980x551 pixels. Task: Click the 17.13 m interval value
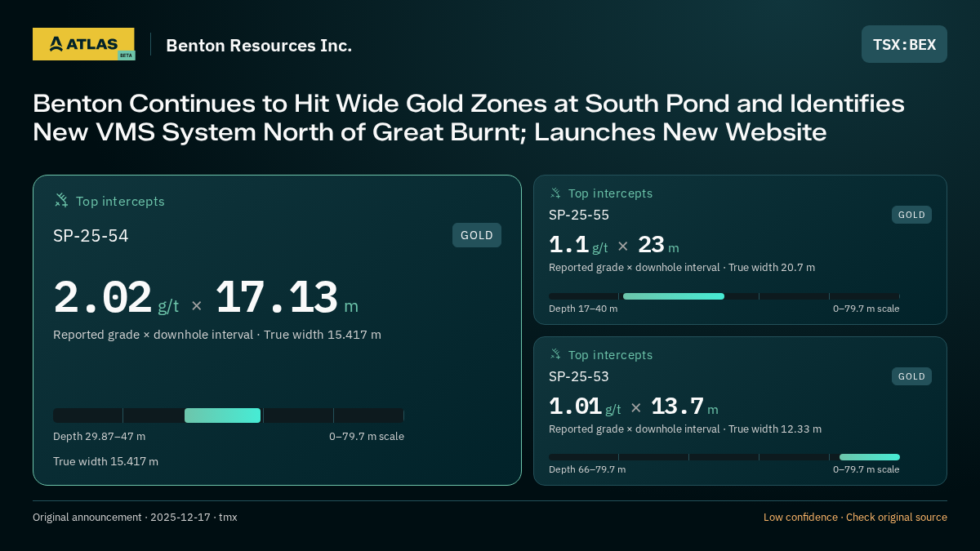[287, 299]
